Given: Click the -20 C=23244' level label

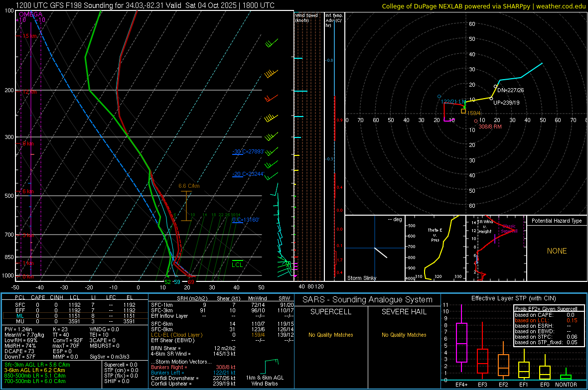Looking at the screenshot, I should tap(248, 174).
